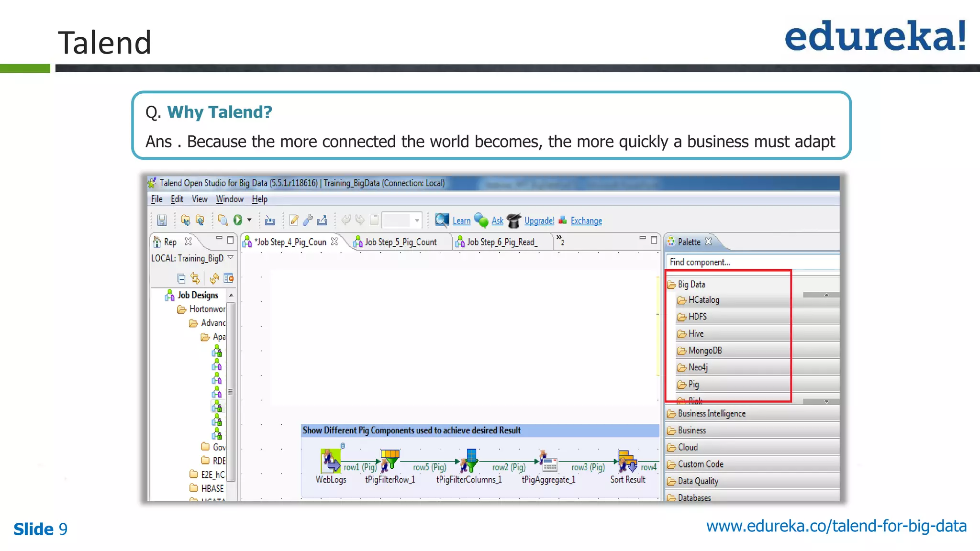This screenshot has height=551, width=980.
Task: Close the Job Step_4_Pig_Coun tab
Action: (334, 242)
